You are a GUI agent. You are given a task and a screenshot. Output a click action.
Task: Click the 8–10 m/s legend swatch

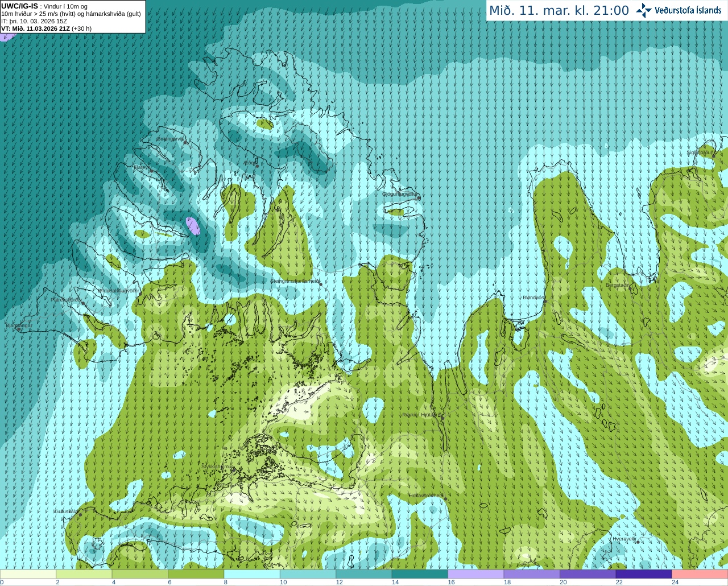tap(252, 574)
